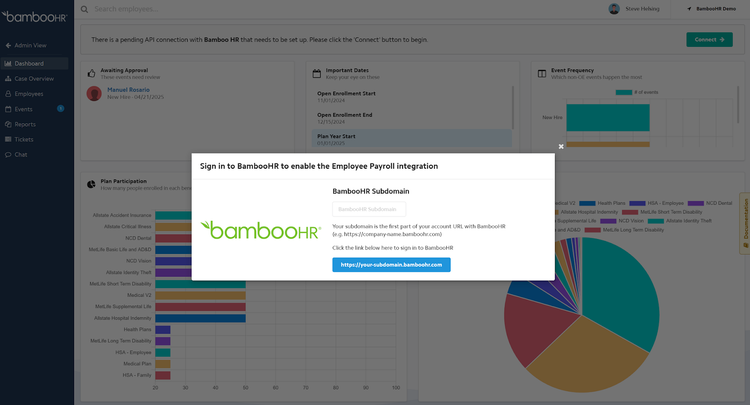Toggle the Allstate Identity Theft legend swatch
The image size is (750, 405).
[x=656, y=221]
